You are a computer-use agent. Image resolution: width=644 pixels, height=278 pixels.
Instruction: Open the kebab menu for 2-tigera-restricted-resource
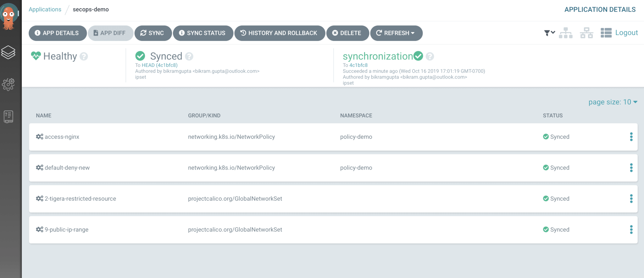click(x=631, y=198)
